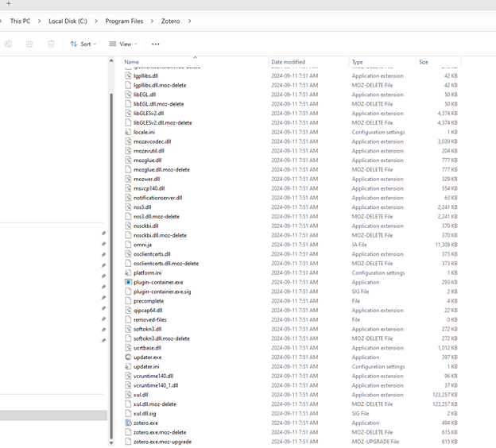
Task: Select the platform.ini file icon
Action: (x=128, y=272)
